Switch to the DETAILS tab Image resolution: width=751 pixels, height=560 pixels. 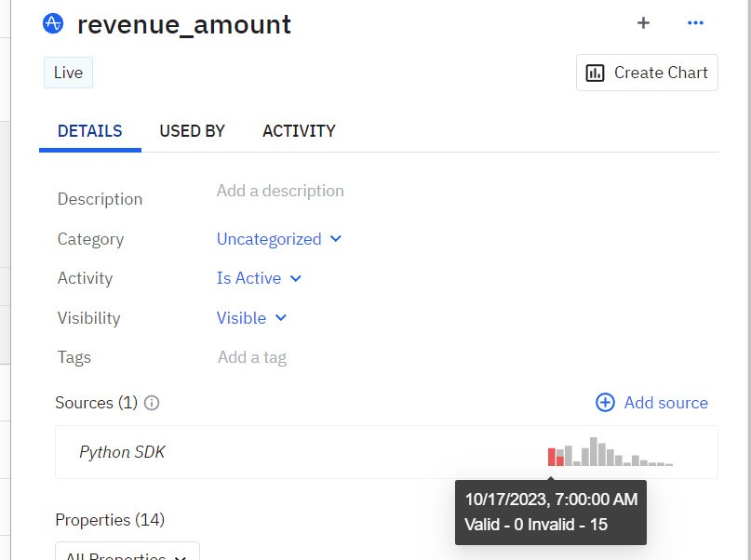[90, 131]
